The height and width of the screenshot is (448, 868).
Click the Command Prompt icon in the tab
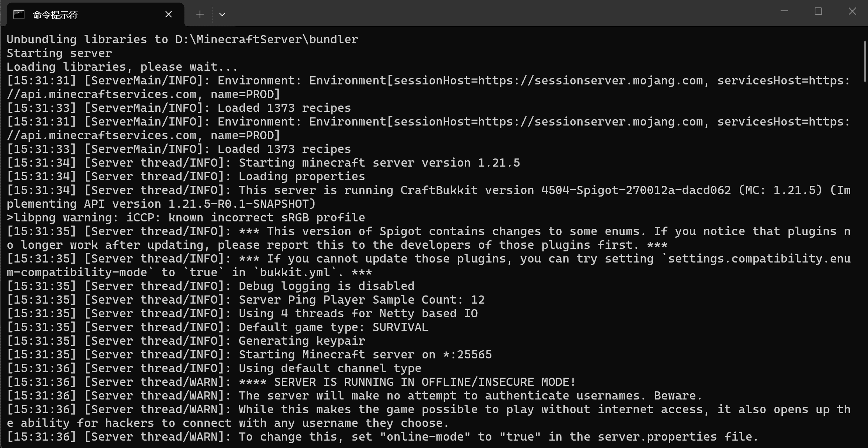coord(19,14)
